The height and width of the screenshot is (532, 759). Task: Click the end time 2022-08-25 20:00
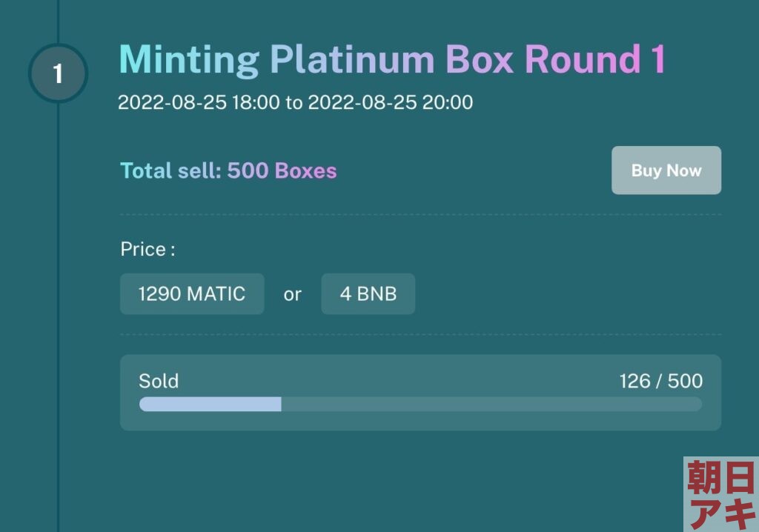click(390, 102)
